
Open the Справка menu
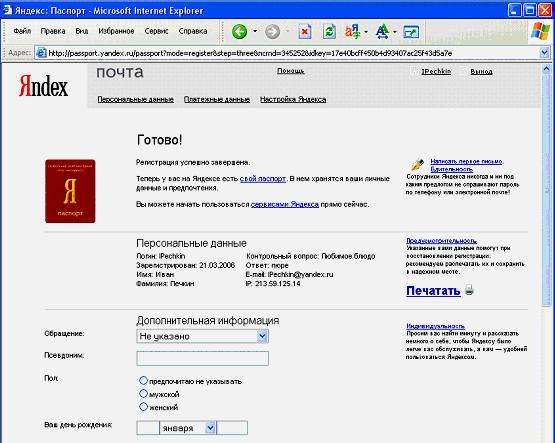click(x=193, y=31)
